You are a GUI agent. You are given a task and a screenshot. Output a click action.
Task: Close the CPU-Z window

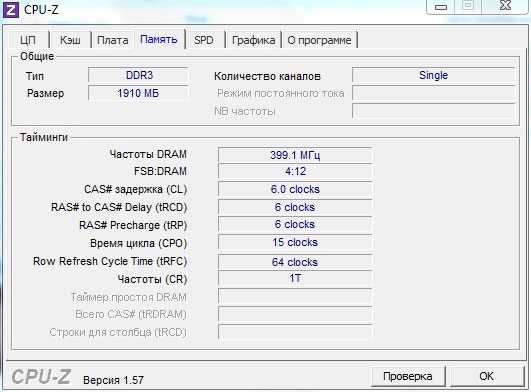(505, 6)
